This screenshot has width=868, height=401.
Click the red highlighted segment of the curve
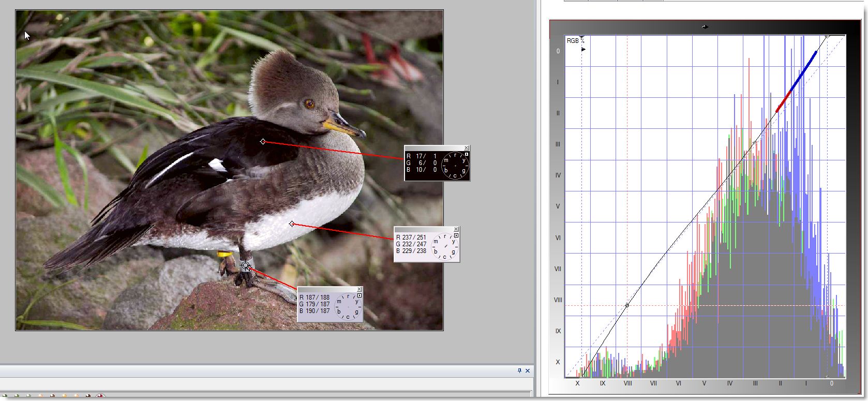coord(784,101)
